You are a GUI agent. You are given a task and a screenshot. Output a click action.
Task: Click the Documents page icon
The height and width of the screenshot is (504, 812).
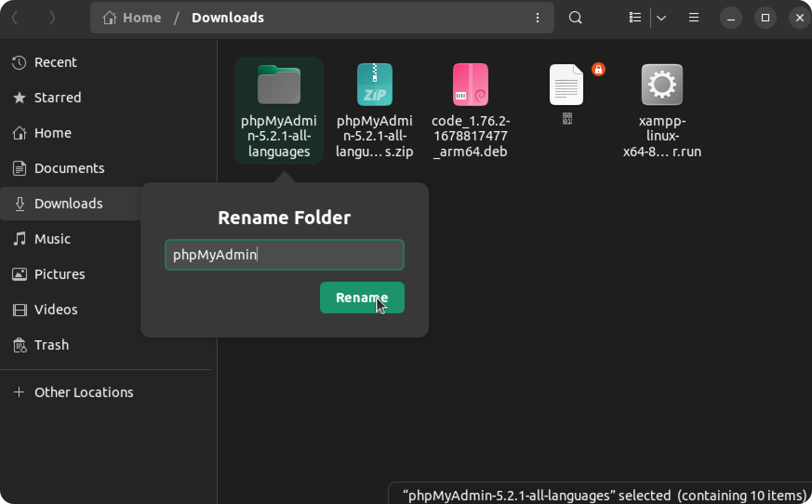19,168
